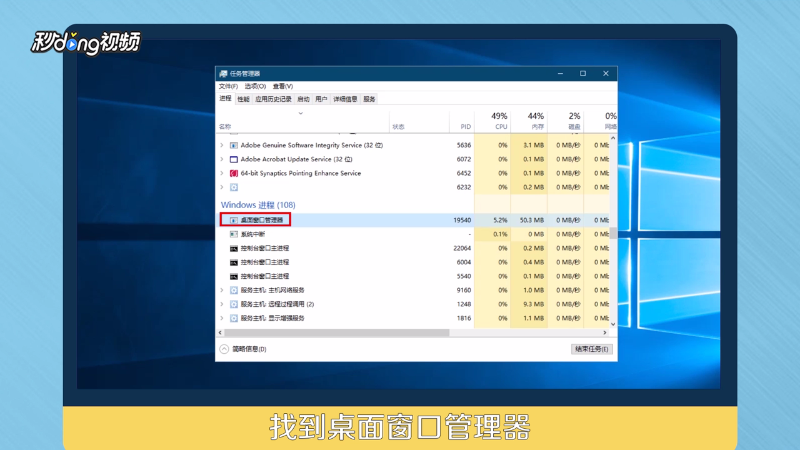Open the 选项(O) menu
The height and width of the screenshot is (450, 800).
[x=255, y=86]
